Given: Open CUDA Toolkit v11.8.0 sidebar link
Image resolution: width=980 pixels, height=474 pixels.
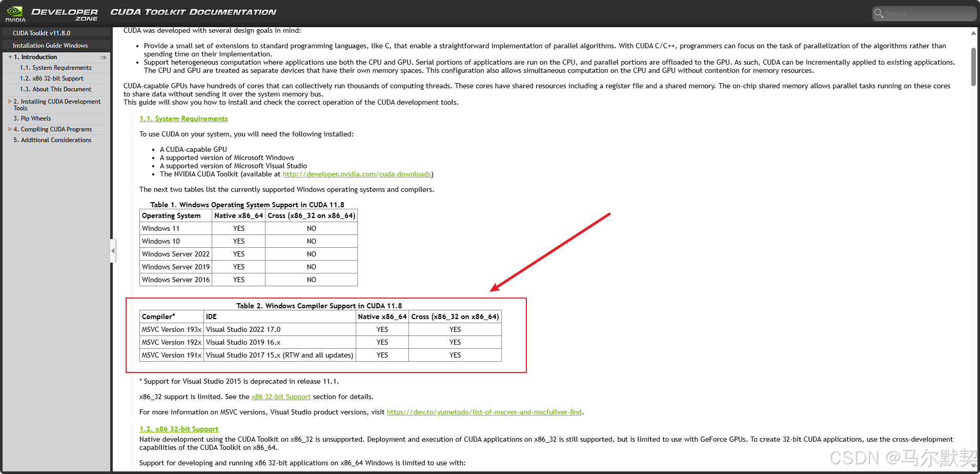Looking at the screenshot, I should 42,33.
